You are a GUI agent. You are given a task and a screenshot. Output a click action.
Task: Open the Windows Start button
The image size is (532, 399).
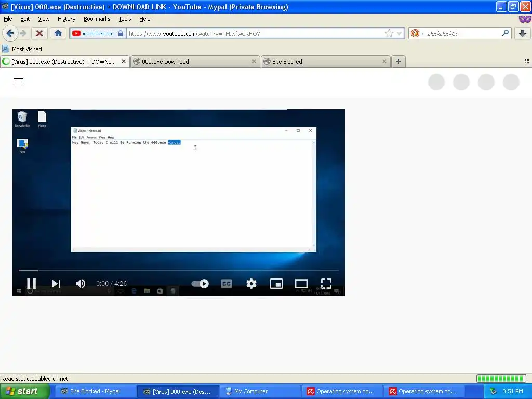point(24,391)
